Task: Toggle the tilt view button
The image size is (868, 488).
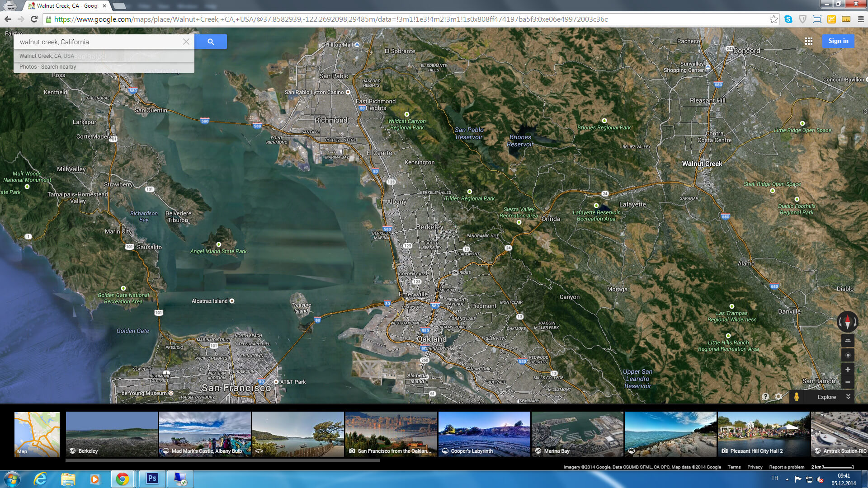Action: pyautogui.click(x=848, y=341)
